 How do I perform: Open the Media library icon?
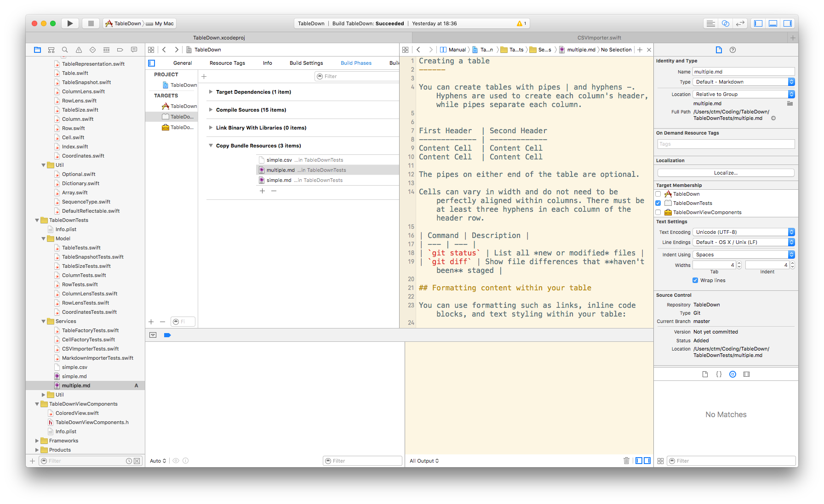point(747,374)
